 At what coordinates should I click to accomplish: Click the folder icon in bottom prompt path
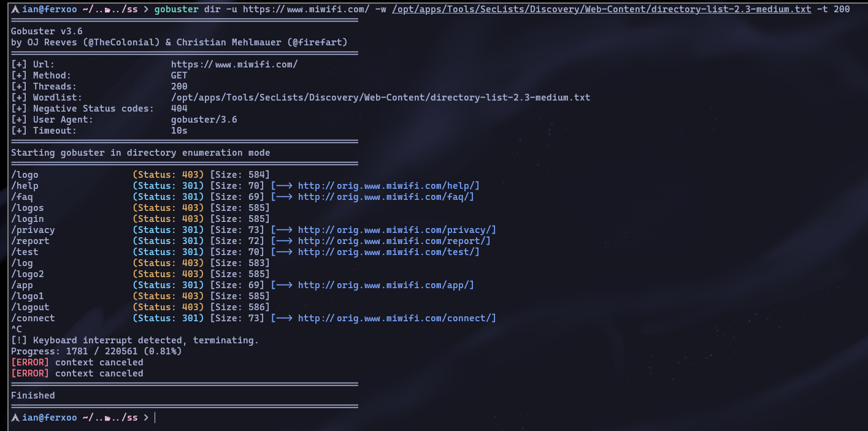(108, 418)
